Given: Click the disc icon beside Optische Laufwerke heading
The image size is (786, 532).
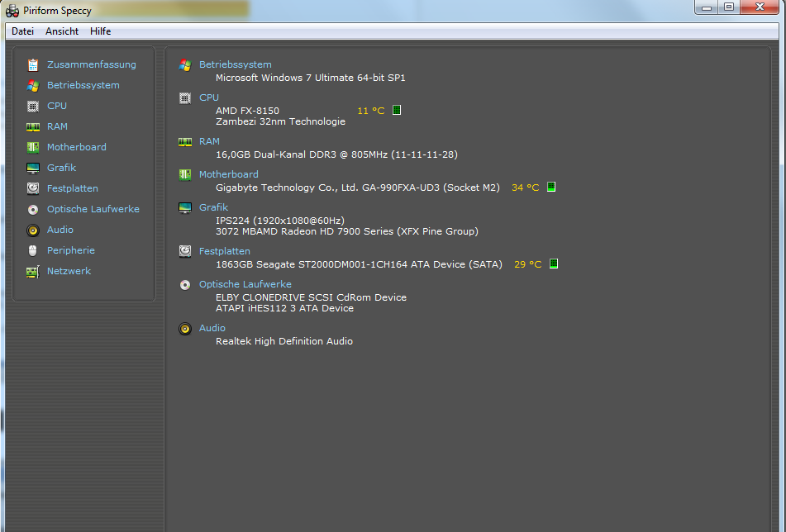Looking at the screenshot, I should point(185,284).
